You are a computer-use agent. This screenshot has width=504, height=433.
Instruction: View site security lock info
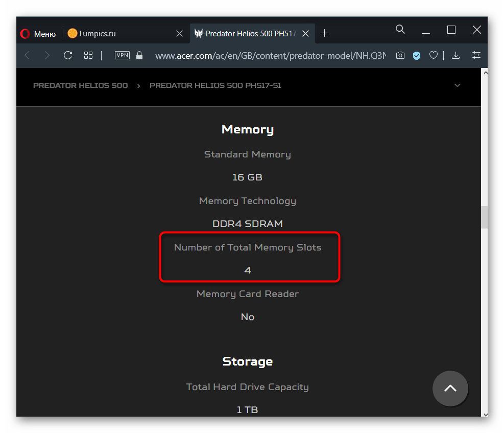[139, 55]
